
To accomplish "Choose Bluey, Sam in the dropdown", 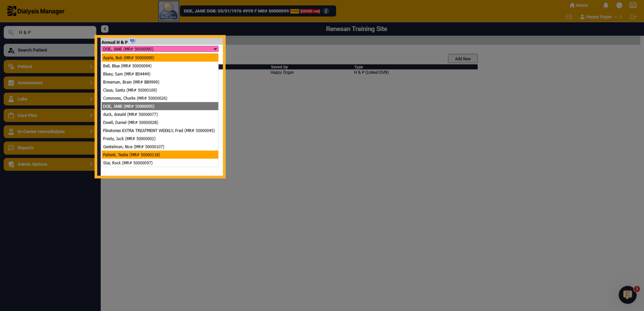I will click(160, 74).
